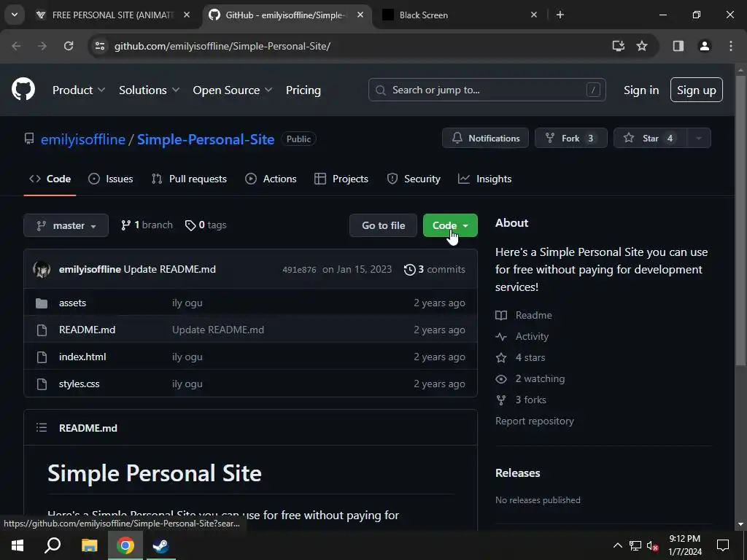This screenshot has height=560, width=747.
Task: Open the README.md file in list
Action: point(88,330)
